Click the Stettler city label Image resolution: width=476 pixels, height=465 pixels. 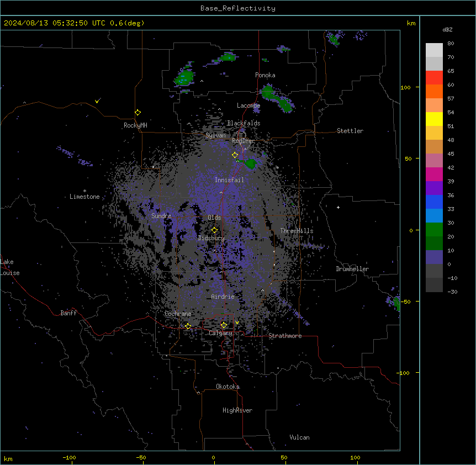(350, 131)
